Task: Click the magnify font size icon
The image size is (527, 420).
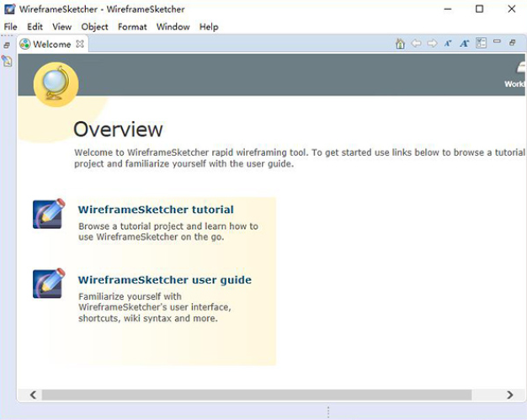Action: point(464,44)
